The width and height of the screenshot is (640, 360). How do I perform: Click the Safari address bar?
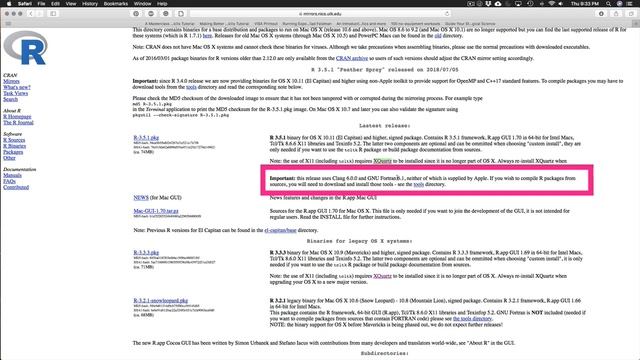click(320, 13)
